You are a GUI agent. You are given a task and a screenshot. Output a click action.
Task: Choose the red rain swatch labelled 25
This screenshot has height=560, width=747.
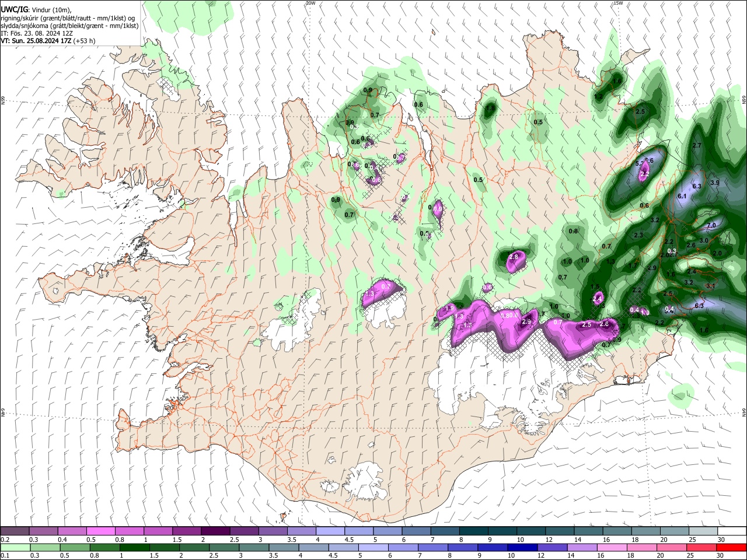pos(701,548)
